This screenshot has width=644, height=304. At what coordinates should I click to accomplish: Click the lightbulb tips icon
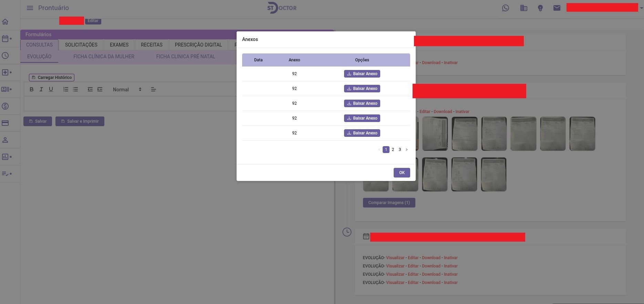[x=540, y=8]
